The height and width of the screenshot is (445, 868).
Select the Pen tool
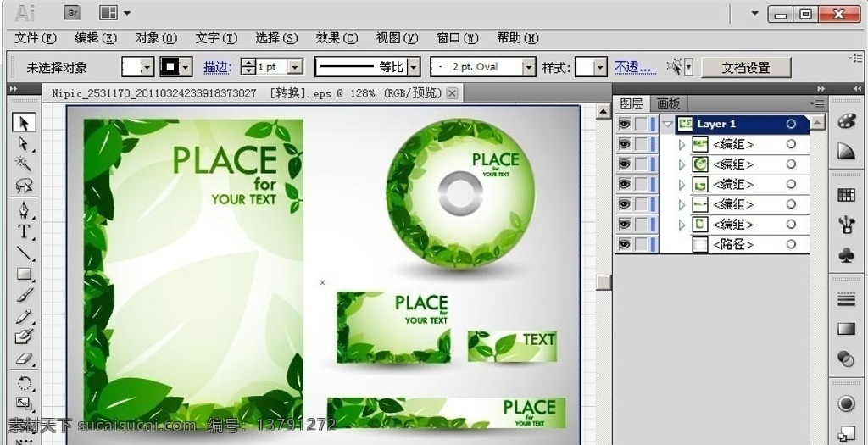[x=24, y=210]
